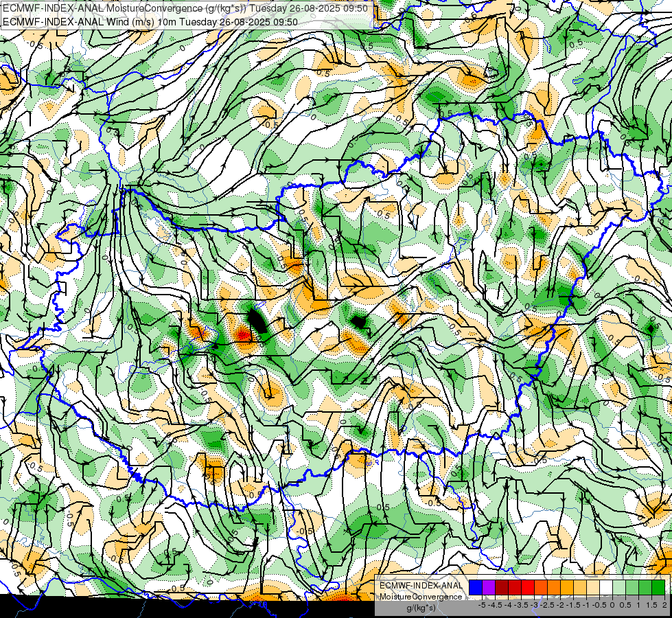
Task: Pick palest green swatch between 0 and 0.5
Action: tap(619, 588)
